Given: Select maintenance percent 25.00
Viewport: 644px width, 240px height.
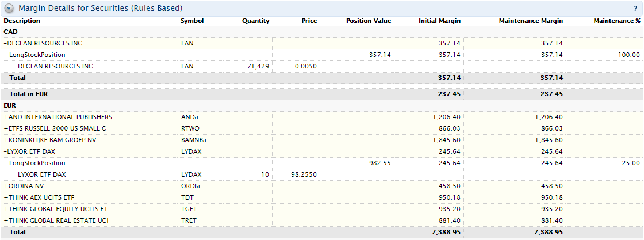Looking at the screenshot, I should pos(631,163).
